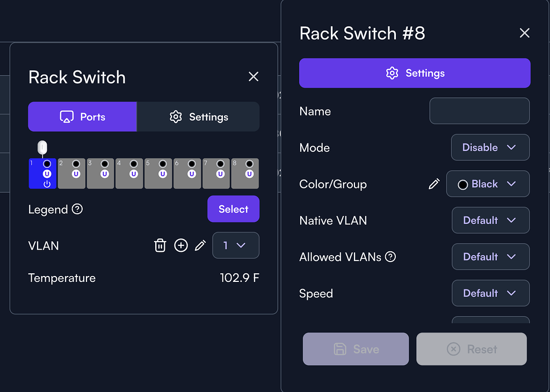Toggle highlighted port 1 off
Viewport: 550px width, 392px height.
[42, 173]
